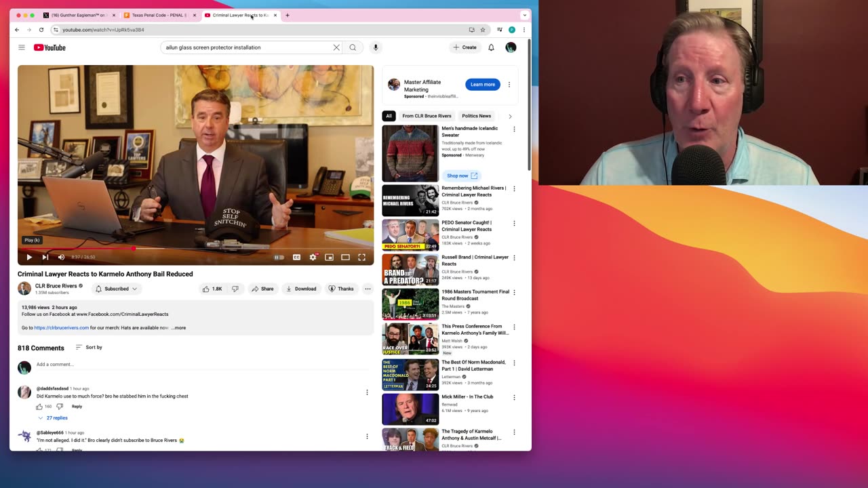The image size is (868, 488).
Task: Open a new browser tab
Action: click(287, 15)
